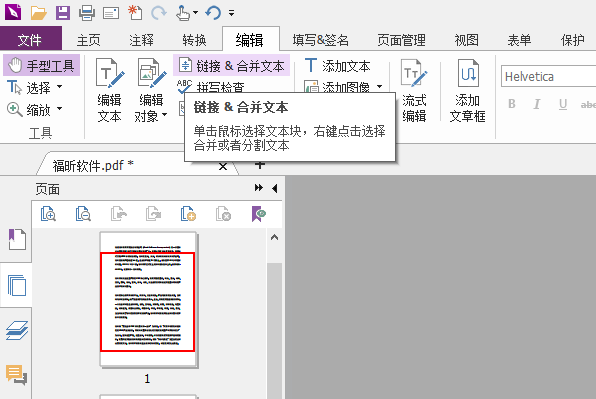This screenshot has height=399, width=596.
Task: Open a new tab with plus button
Action: 260,166
